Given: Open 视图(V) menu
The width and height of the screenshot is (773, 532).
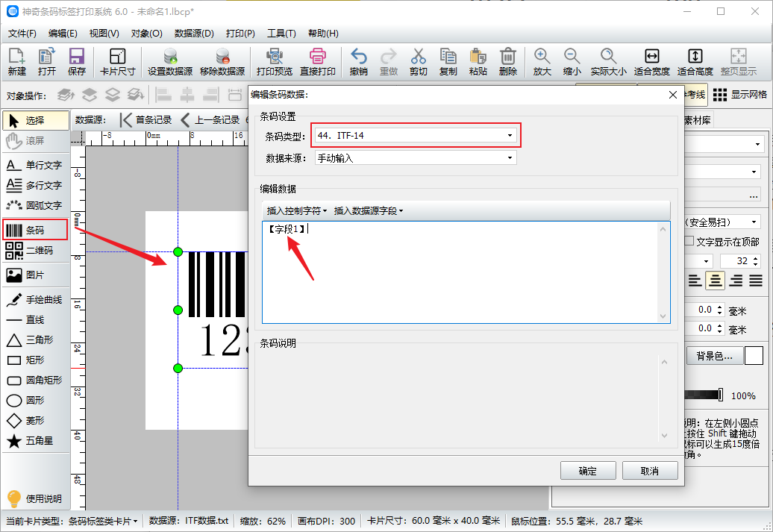Looking at the screenshot, I should click(104, 34).
